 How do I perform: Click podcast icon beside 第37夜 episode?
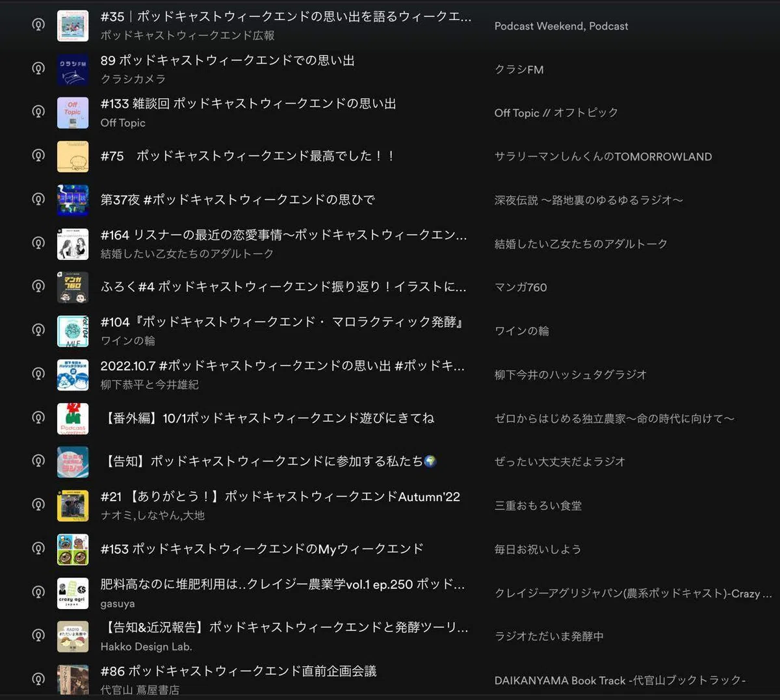[38, 199]
